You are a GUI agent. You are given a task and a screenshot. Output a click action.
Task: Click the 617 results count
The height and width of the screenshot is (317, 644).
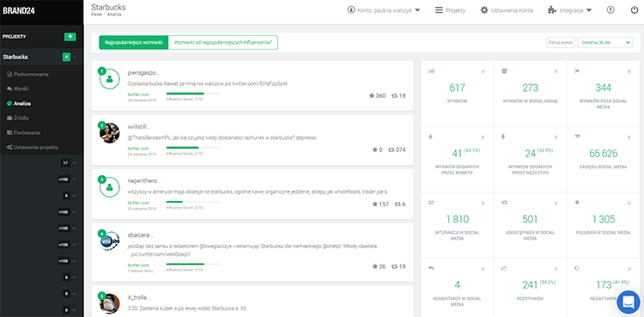(457, 88)
